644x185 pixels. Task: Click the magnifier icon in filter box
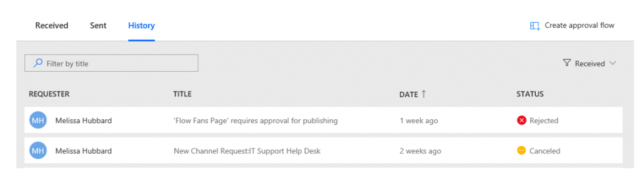[x=38, y=63]
